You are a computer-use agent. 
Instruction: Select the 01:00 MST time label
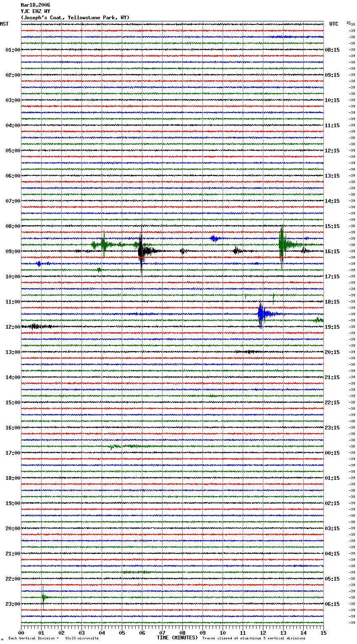[13, 50]
